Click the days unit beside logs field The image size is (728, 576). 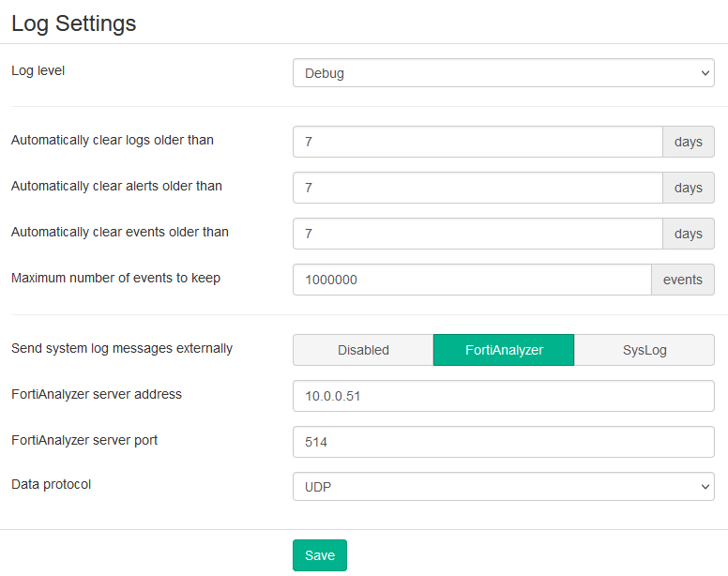point(689,142)
